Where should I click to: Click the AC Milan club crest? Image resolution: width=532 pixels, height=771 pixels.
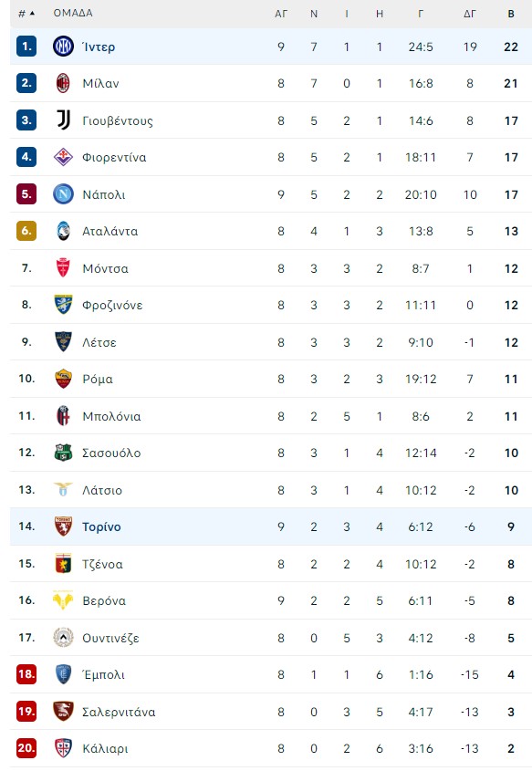[63, 84]
